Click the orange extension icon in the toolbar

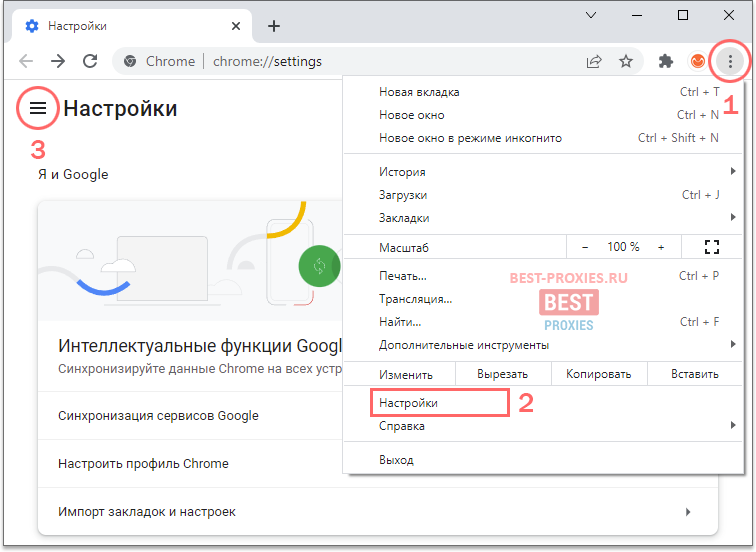point(697,61)
